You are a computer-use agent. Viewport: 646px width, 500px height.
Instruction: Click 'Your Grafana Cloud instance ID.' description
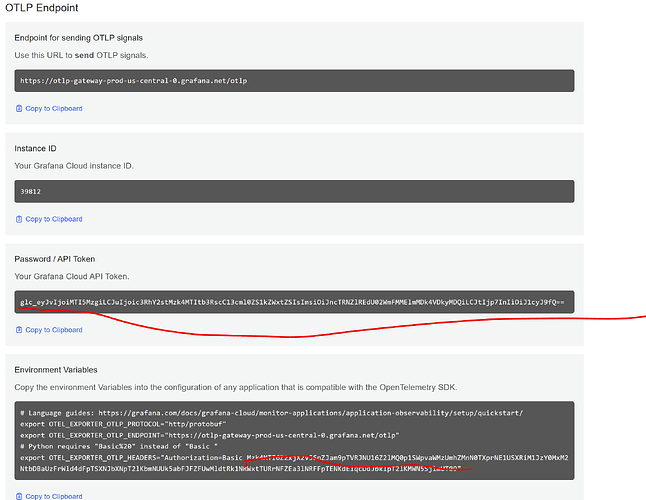74,166
